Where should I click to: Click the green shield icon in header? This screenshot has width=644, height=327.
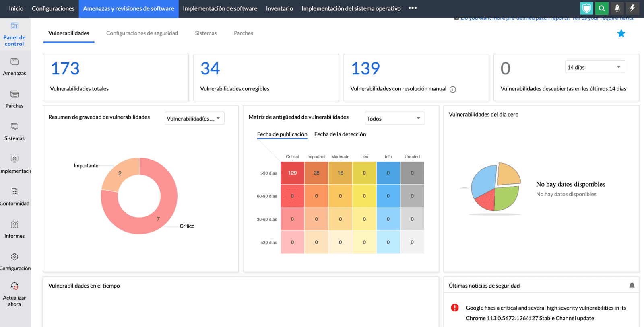point(586,8)
